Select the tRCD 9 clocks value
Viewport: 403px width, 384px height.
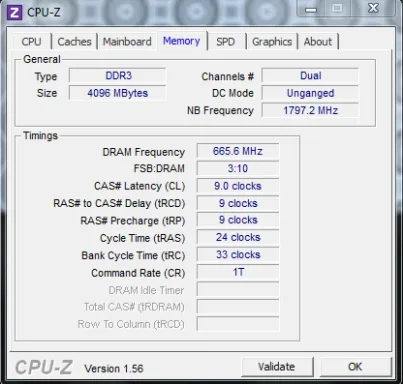coord(238,203)
